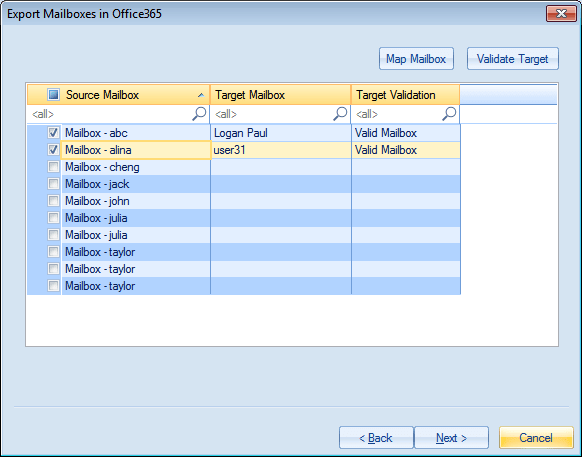Viewport: 582px width, 457px height.
Task: Go back with the < Back button
Action: pos(376,438)
